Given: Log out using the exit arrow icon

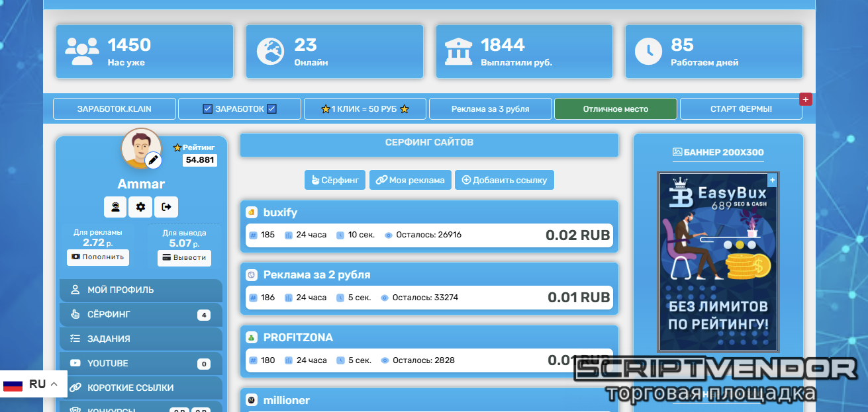Looking at the screenshot, I should (166, 207).
